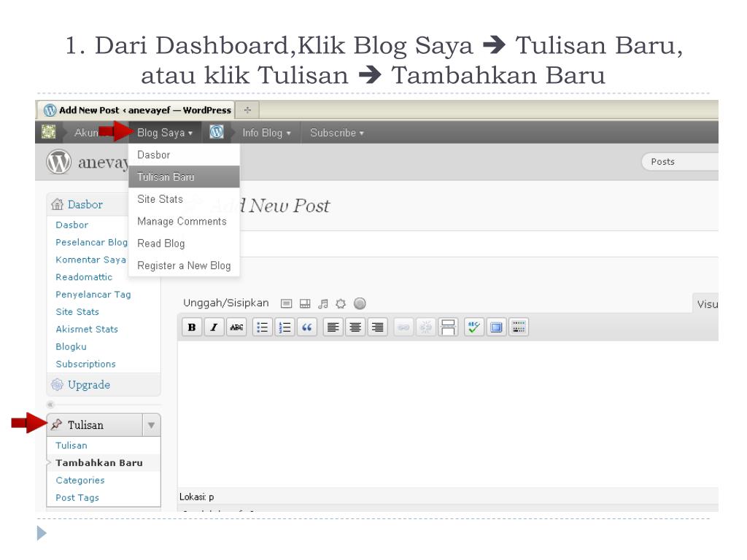
Task: Select Tambahkan Baru in sidebar
Action: 99,463
